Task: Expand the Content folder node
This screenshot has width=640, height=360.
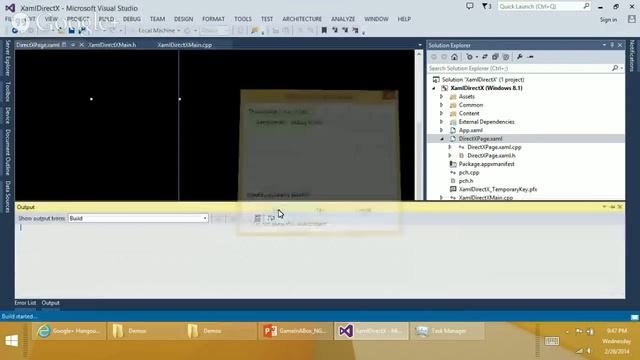Action: [441, 113]
